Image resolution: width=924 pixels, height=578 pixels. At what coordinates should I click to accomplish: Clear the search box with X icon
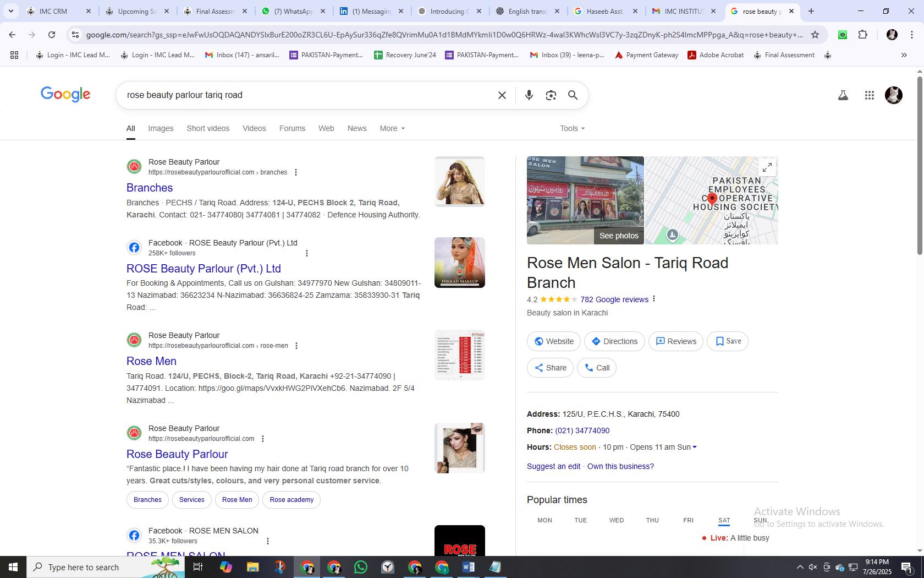502,95
